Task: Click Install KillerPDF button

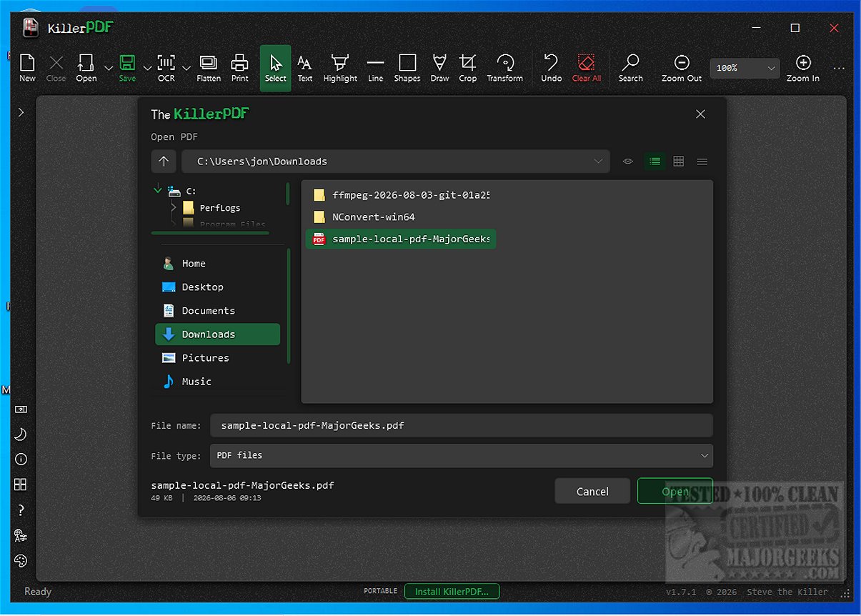Action: coord(452,592)
